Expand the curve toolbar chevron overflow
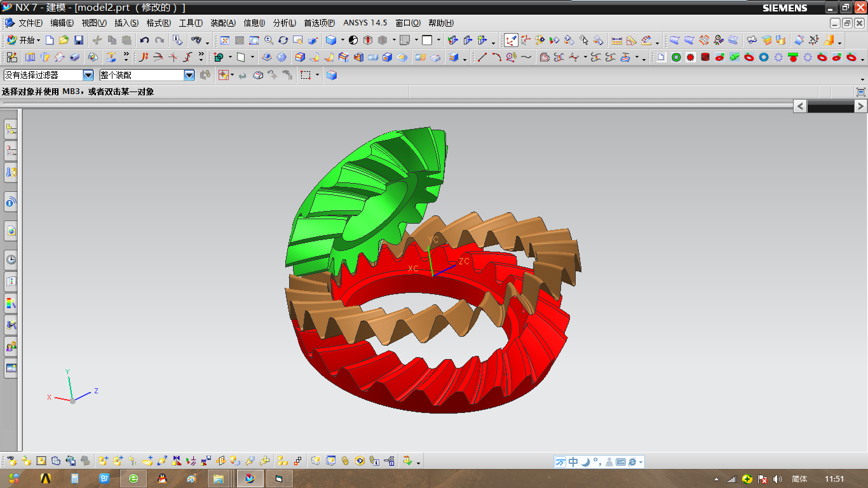Image resolution: width=868 pixels, height=488 pixels. 201,56
